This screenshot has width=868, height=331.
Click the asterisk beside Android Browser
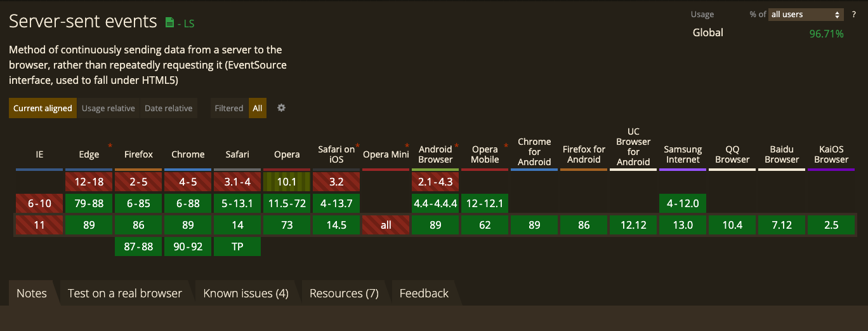456,146
